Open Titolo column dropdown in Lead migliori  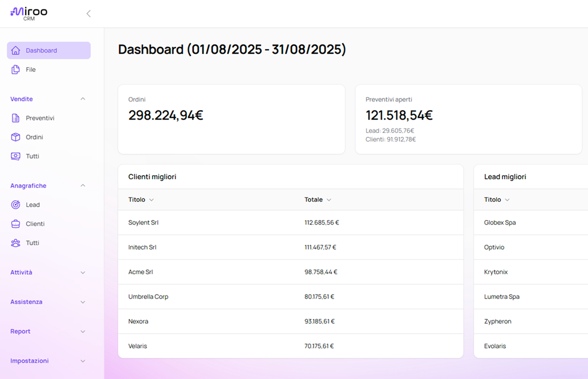[x=507, y=200]
